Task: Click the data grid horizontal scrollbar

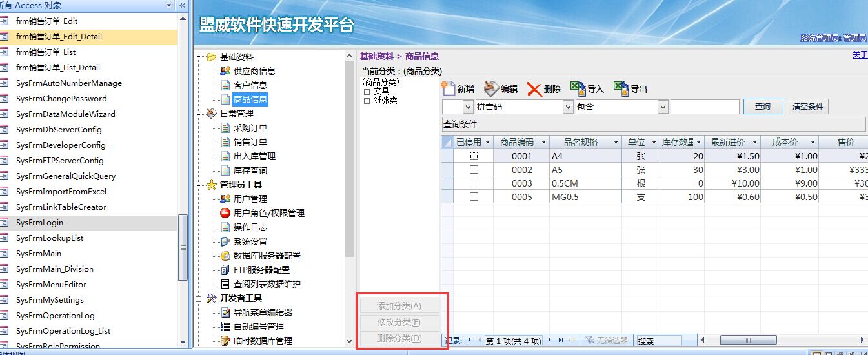Action: [781, 340]
